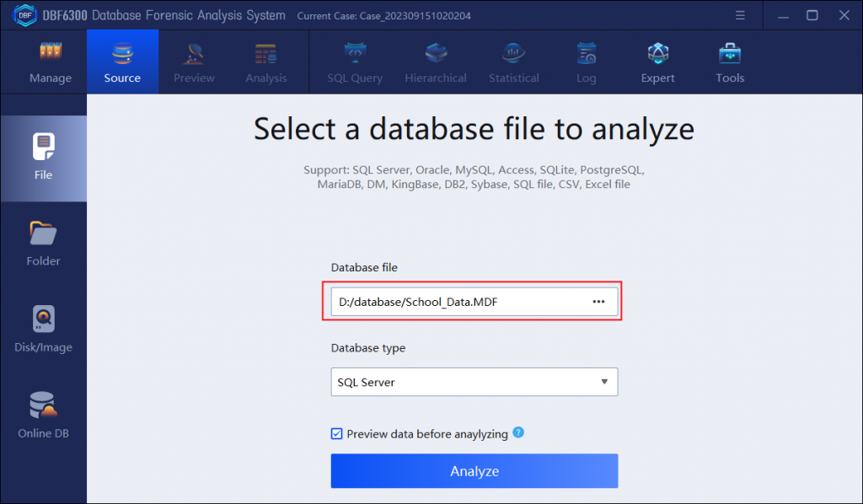Switch to the Preview tab
Image resolution: width=863 pixels, height=504 pixels.
pyautogui.click(x=194, y=61)
